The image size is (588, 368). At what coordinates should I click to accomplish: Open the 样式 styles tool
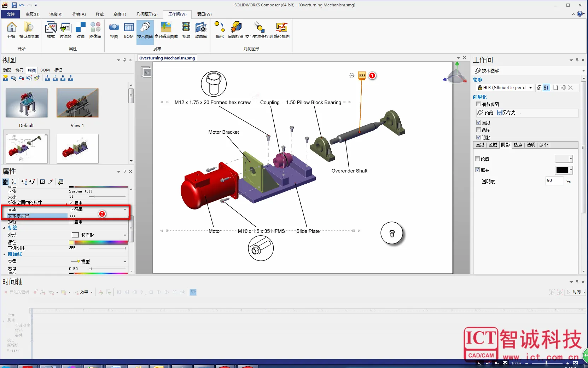[51, 30]
